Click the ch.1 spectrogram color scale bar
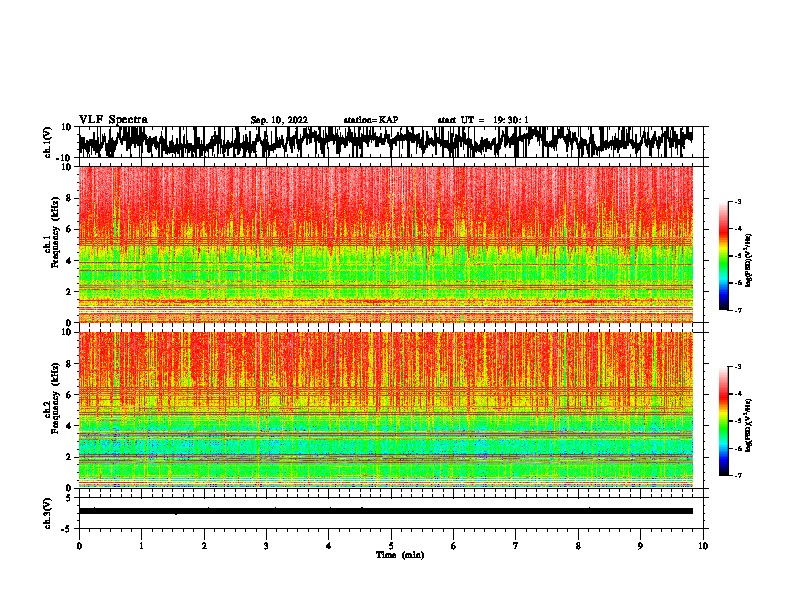 pos(723,256)
